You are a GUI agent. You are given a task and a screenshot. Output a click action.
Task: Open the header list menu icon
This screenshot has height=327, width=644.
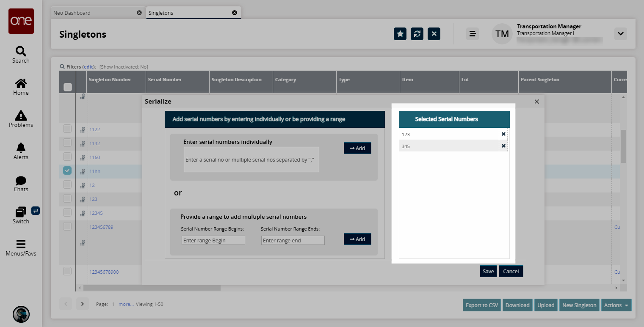[473, 34]
